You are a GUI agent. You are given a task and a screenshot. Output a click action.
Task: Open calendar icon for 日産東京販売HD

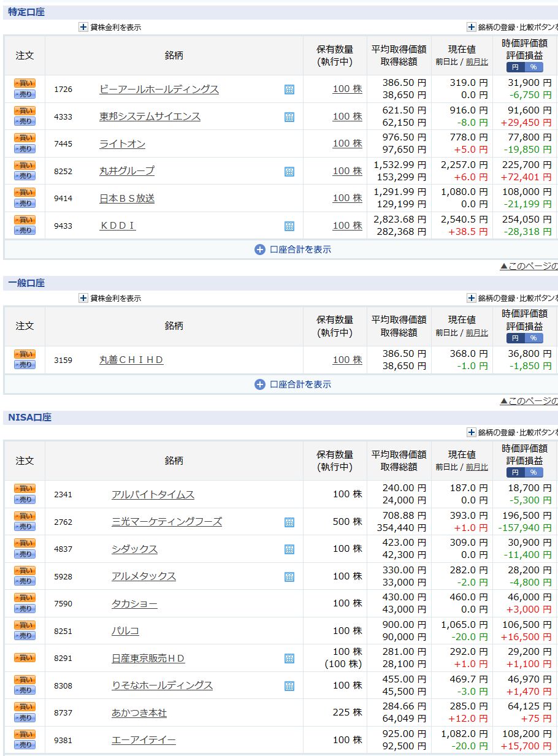click(289, 659)
